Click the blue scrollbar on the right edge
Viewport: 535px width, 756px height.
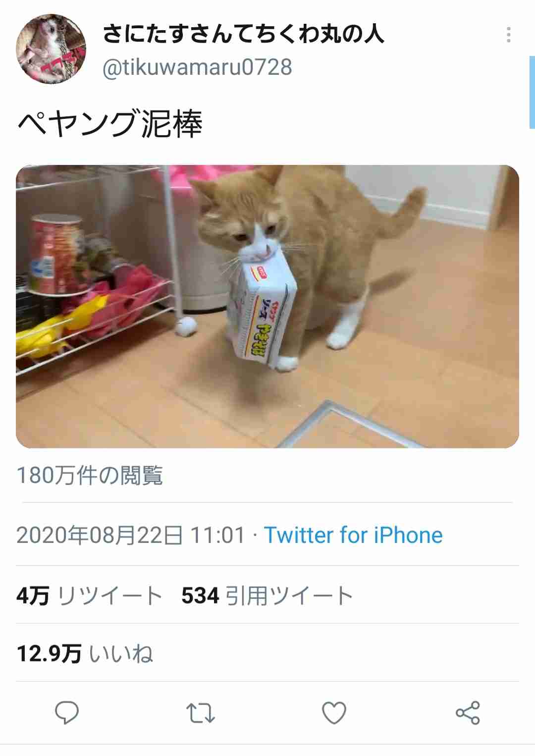coord(532,92)
